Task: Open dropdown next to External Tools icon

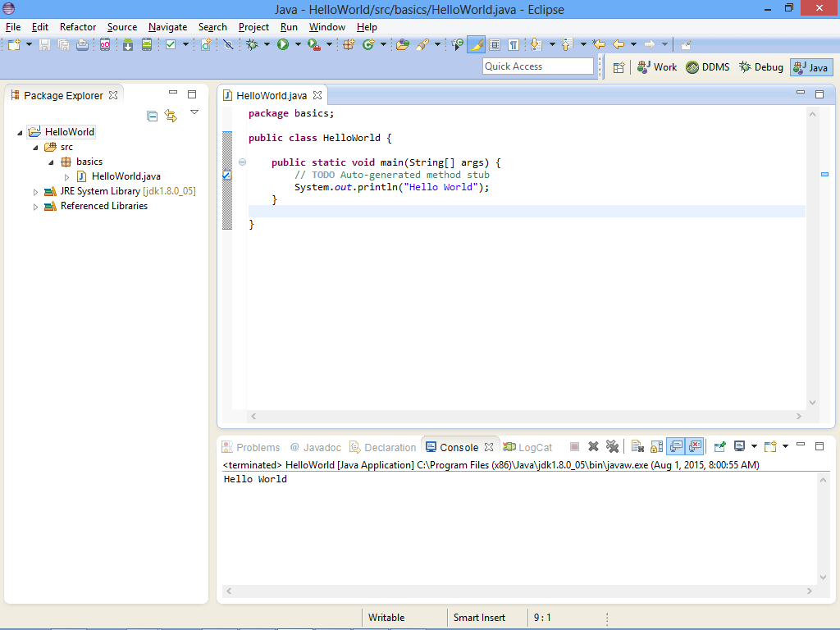Action: (x=330, y=45)
